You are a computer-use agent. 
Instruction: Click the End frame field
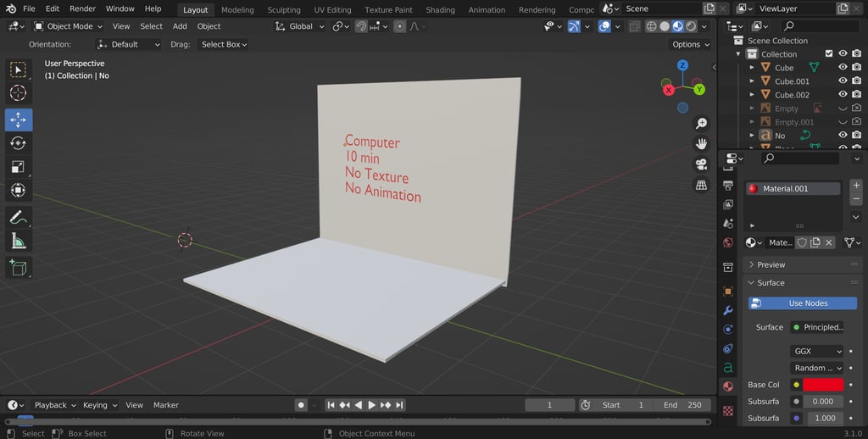pyautogui.click(x=682, y=405)
